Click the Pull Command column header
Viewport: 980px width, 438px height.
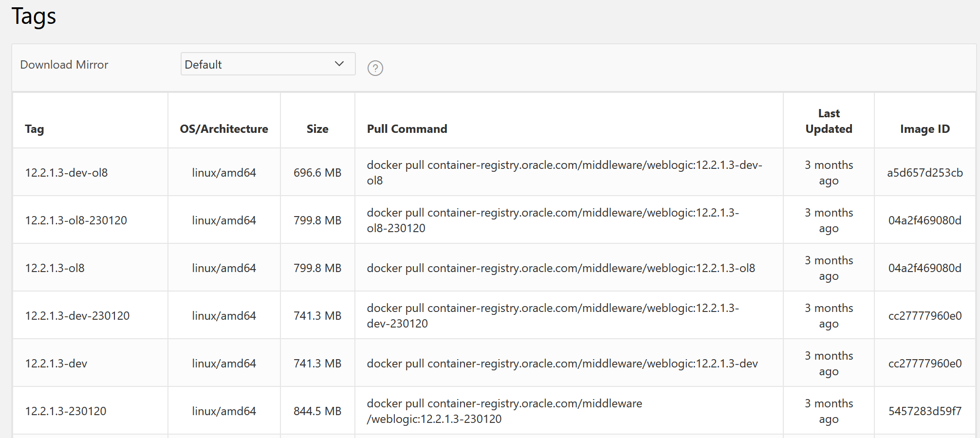point(407,129)
